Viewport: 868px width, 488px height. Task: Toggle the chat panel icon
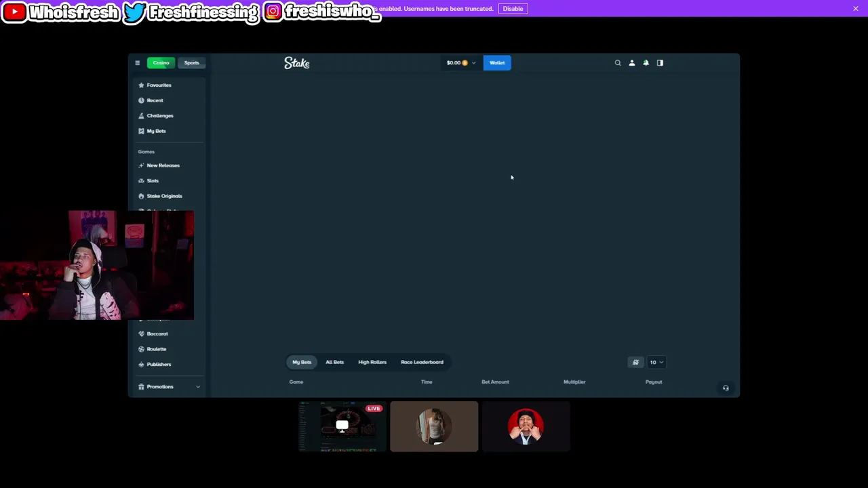[660, 63]
